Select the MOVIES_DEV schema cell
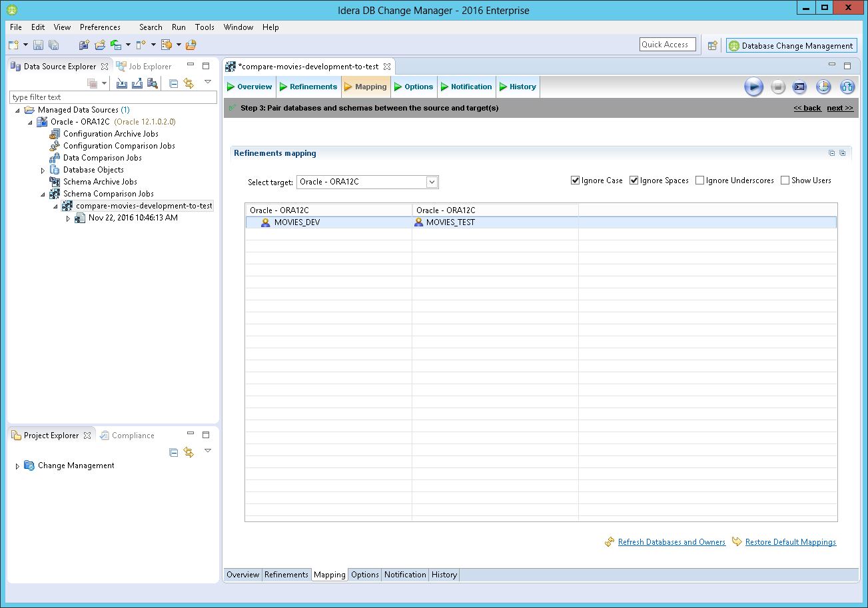Viewport: 868px width, 608px height. tap(328, 222)
